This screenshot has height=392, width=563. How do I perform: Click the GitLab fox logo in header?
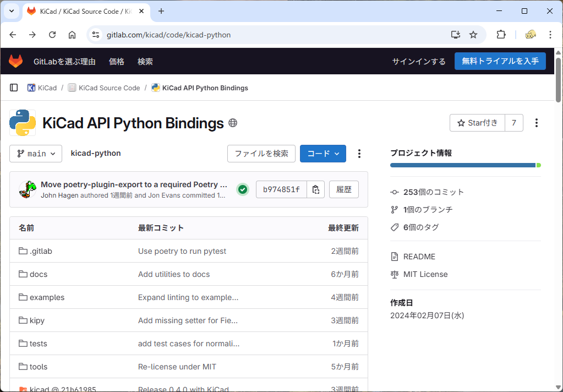point(15,61)
